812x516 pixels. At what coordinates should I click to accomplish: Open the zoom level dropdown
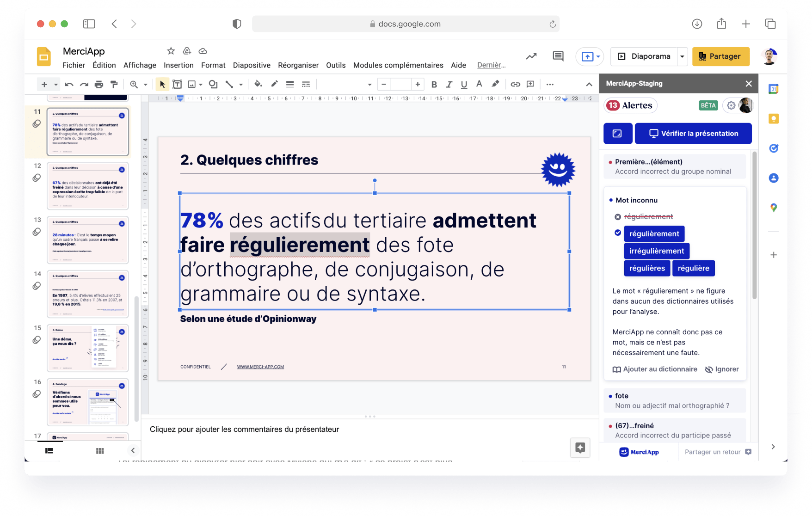pos(145,84)
